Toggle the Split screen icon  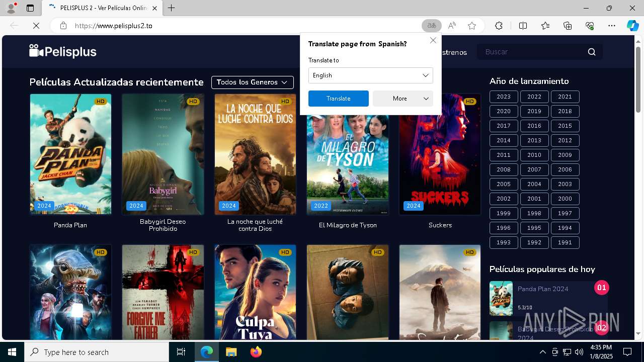tap(523, 26)
